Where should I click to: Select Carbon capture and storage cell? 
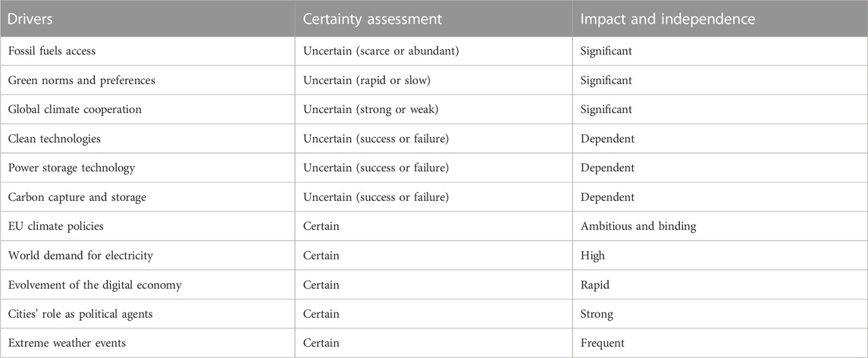point(147,196)
